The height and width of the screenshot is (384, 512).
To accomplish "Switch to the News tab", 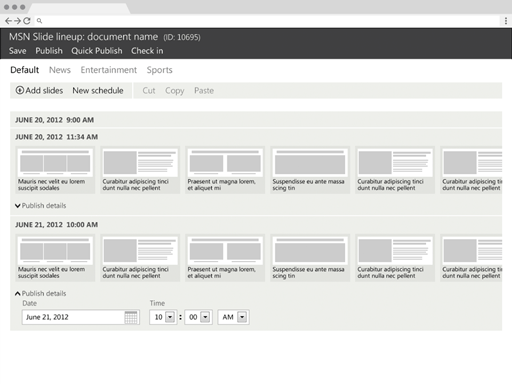I will tap(60, 70).
